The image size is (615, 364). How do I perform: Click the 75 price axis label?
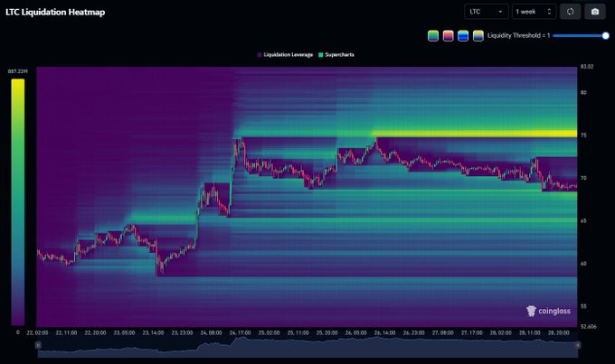pyautogui.click(x=583, y=135)
